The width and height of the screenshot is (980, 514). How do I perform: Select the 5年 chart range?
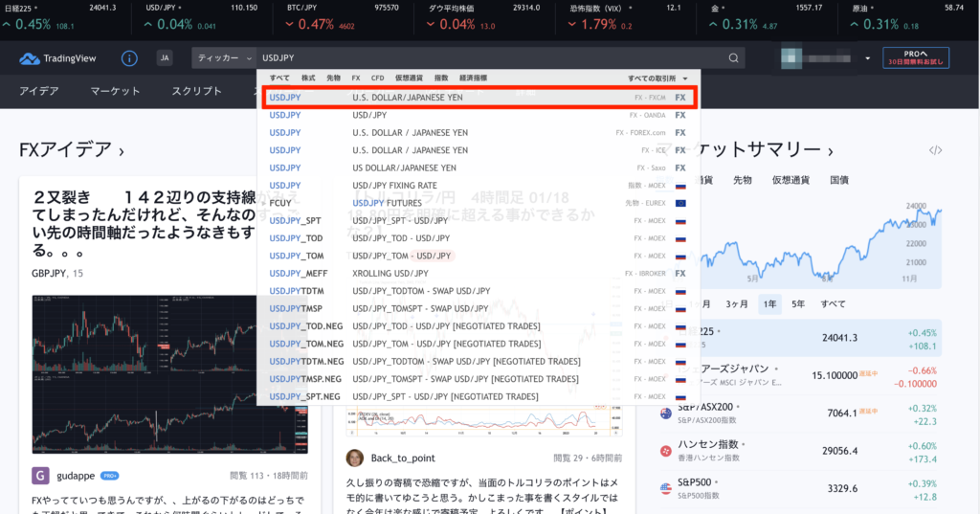pyautogui.click(x=798, y=303)
